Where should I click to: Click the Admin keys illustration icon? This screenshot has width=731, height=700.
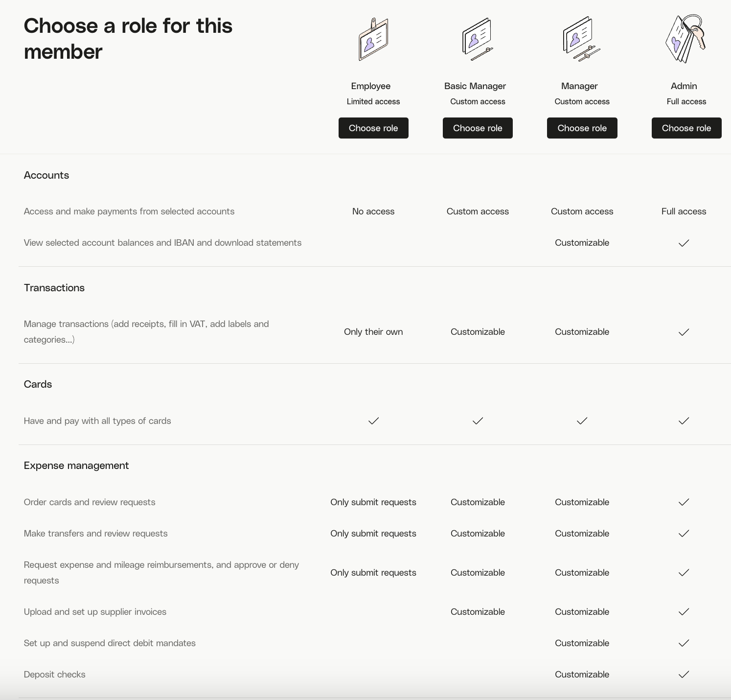(686, 39)
